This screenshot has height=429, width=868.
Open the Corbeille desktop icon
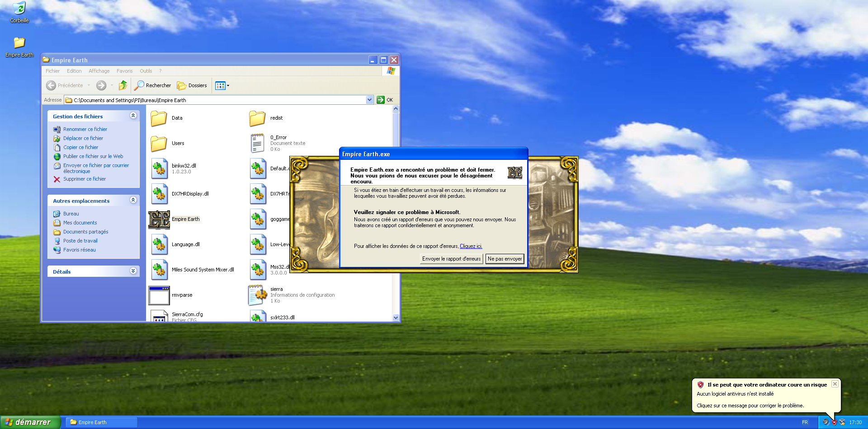coord(19,8)
